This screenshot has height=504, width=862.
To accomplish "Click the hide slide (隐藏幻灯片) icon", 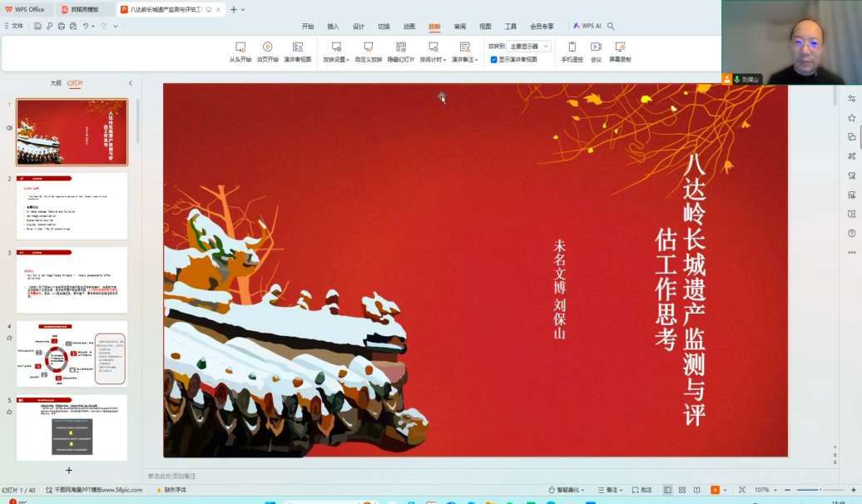I will coord(400,52).
